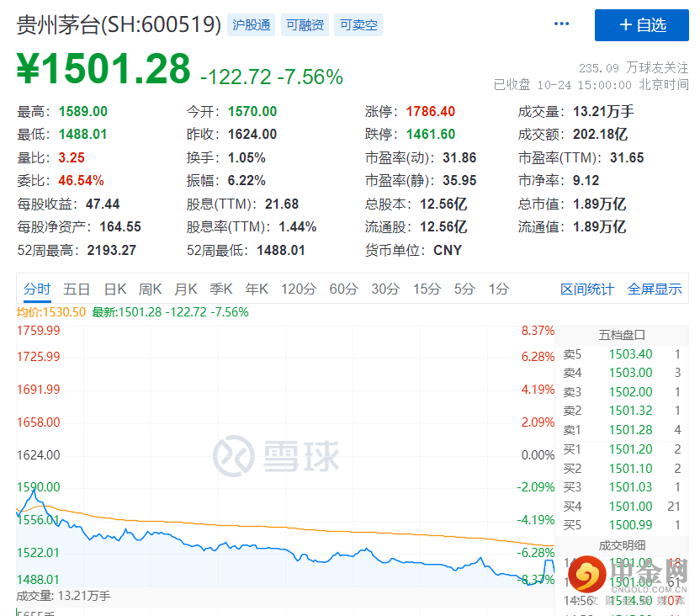The height and width of the screenshot is (616, 700).
Task: Click the 每股净资产 value 164.55
Action: pyautogui.click(x=120, y=226)
